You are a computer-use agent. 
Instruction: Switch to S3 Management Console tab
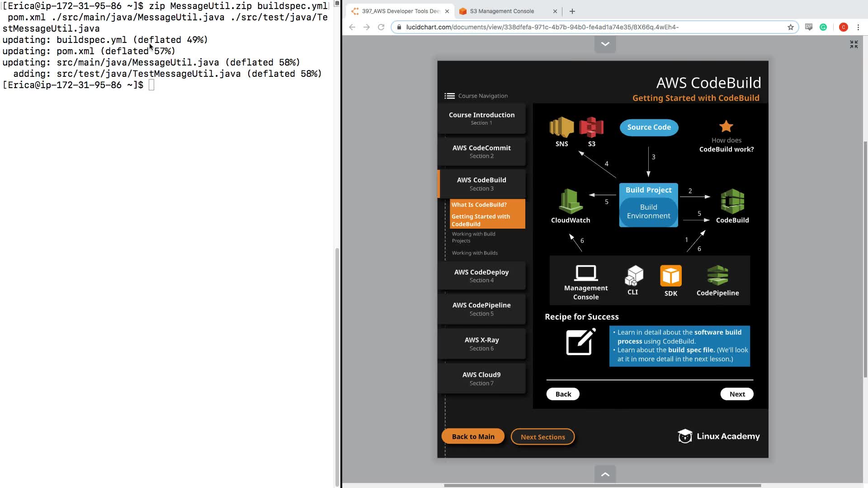[502, 11]
